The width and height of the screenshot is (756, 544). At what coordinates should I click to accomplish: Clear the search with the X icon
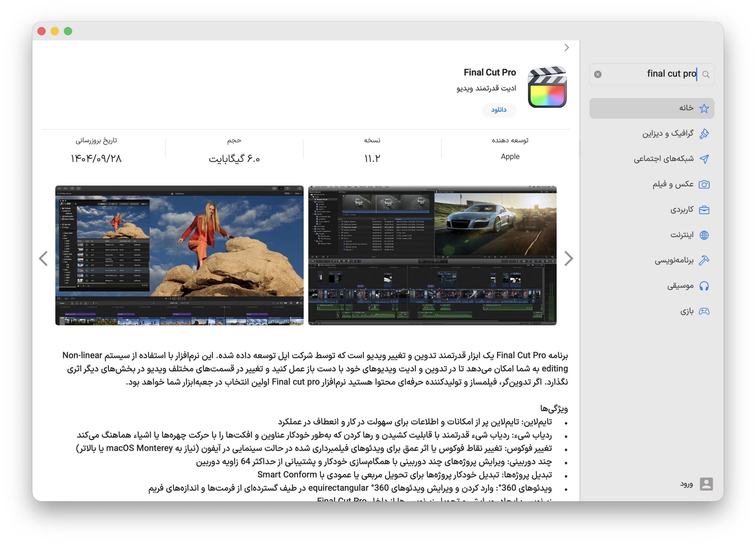pyautogui.click(x=598, y=74)
